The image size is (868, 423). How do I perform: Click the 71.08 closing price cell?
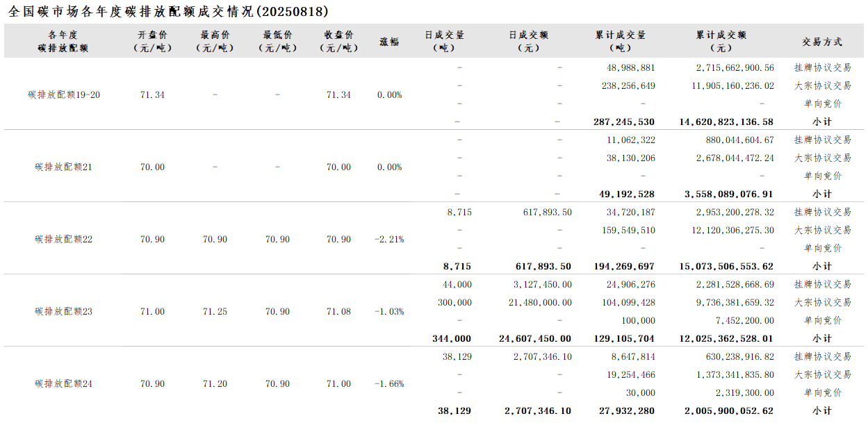click(x=338, y=312)
